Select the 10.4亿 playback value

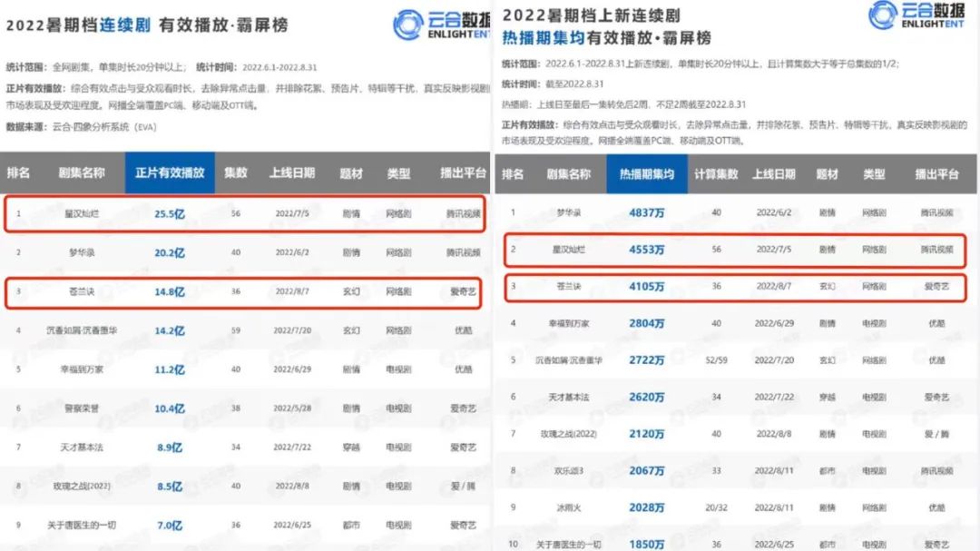[169, 408]
